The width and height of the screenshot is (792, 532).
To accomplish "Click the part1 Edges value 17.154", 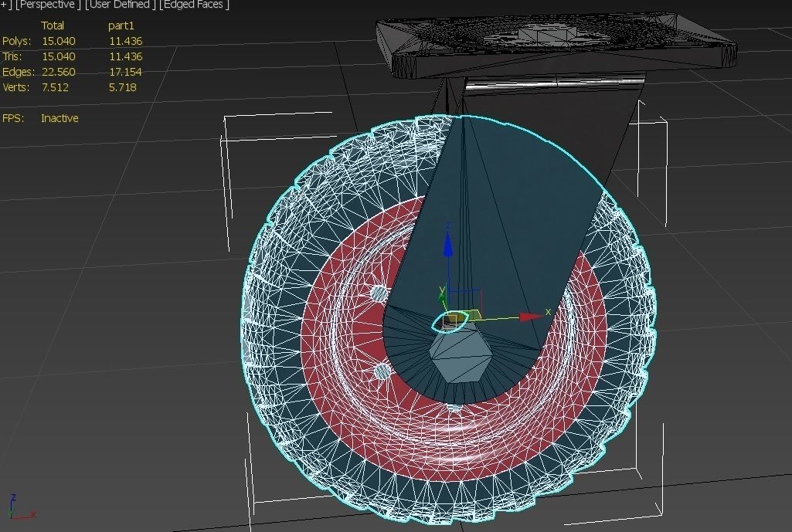I will click(126, 72).
